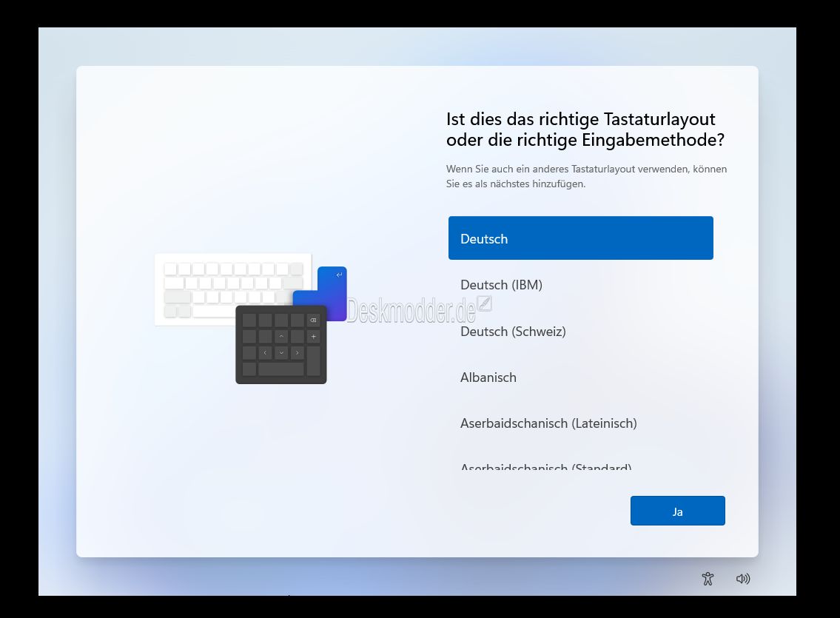The width and height of the screenshot is (840, 618).
Task: Open the accessibility options icon
Action: 708,578
